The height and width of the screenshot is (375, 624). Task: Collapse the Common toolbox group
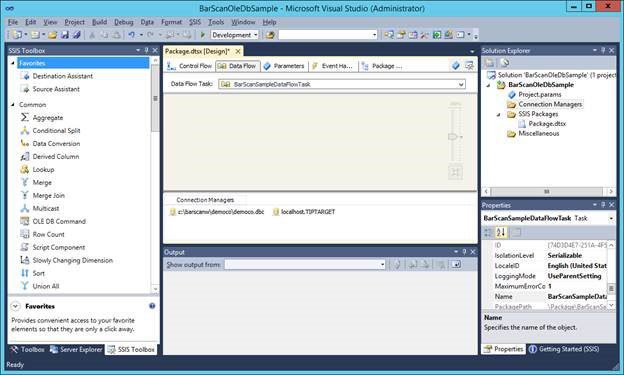[13, 104]
